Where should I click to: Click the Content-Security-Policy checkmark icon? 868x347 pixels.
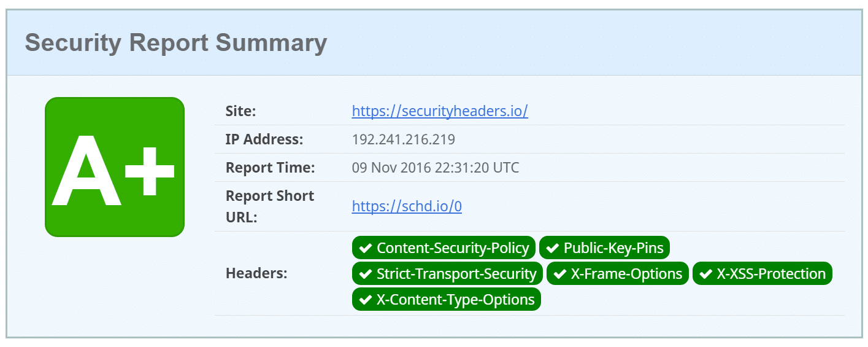[366, 248]
